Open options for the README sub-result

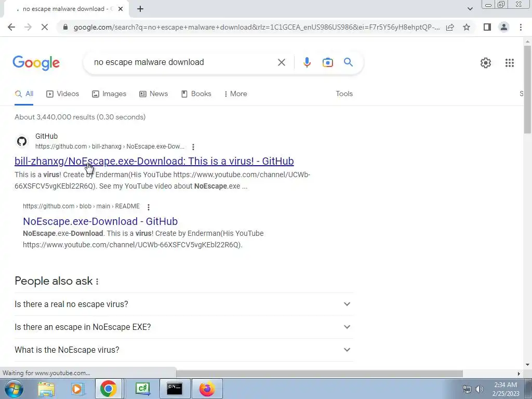(x=148, y=207)
